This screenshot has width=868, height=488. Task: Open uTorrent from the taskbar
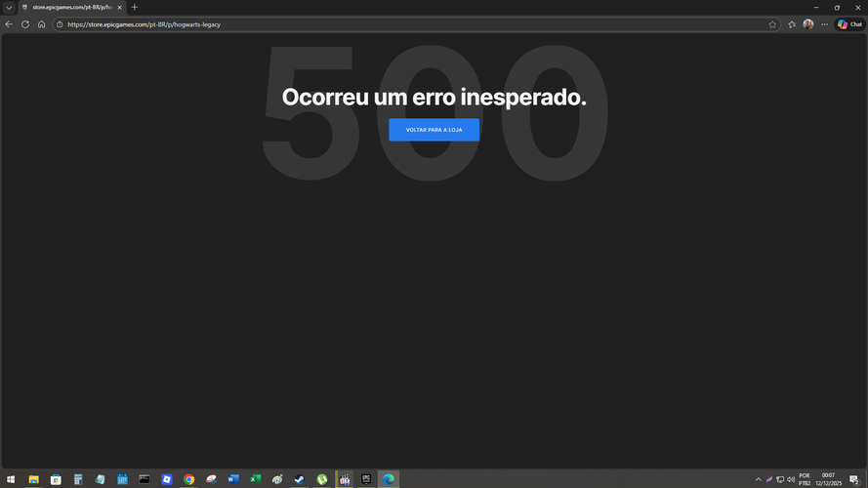point(321,479)
